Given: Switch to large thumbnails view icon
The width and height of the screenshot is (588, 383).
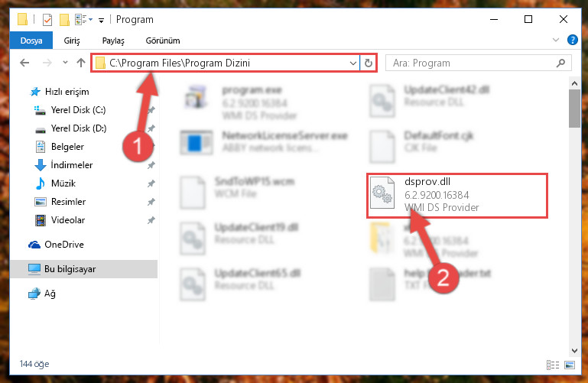Looking at the screenshot, I should pyautogui.click(x=569, y=365).
